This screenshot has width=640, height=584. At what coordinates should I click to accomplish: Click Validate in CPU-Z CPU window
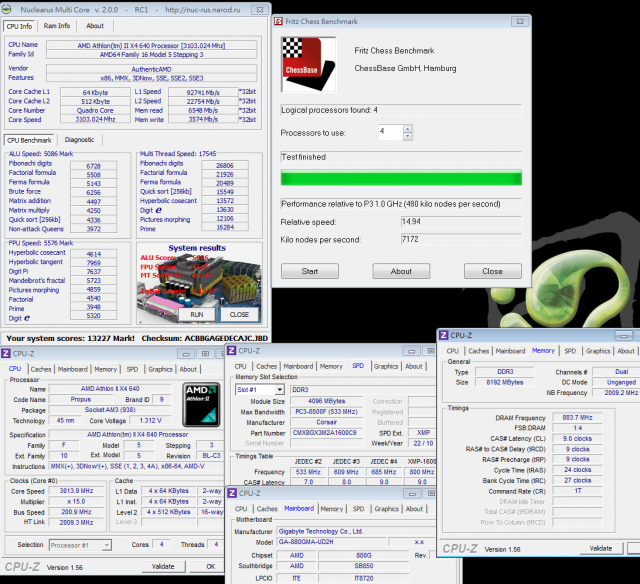[163, 566]
